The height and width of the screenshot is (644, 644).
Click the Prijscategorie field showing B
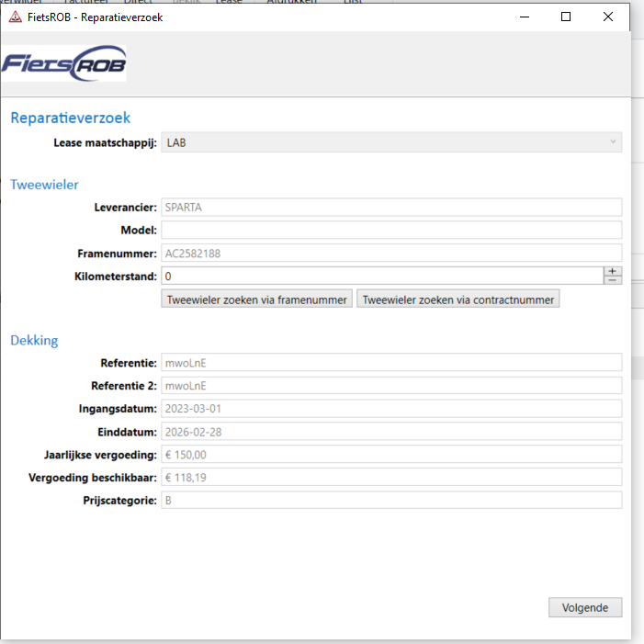click(391, 501)
